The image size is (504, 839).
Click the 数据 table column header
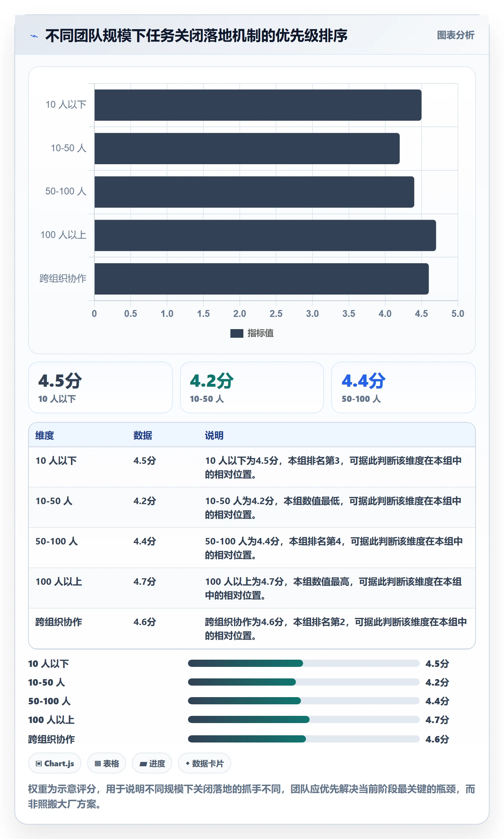pos(143,435)
